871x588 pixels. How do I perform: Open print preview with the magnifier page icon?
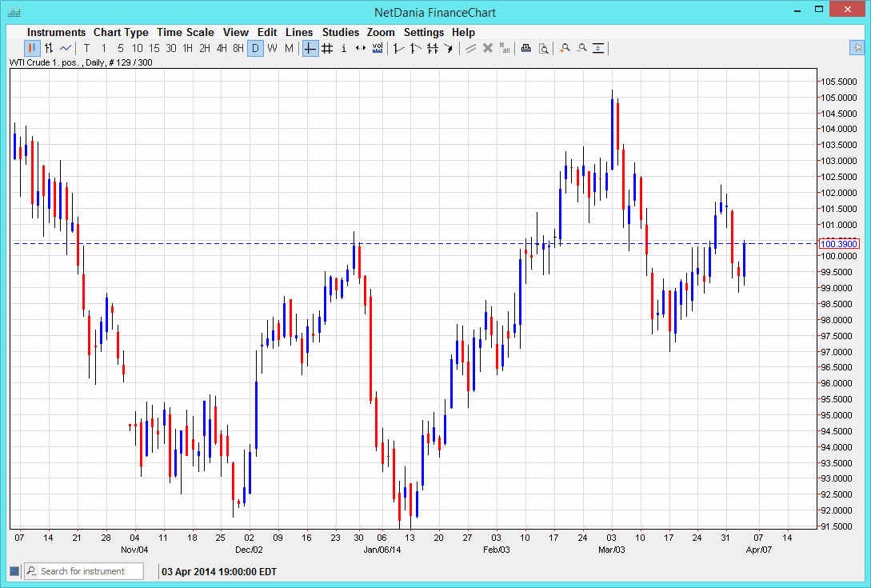click(543, 49)
